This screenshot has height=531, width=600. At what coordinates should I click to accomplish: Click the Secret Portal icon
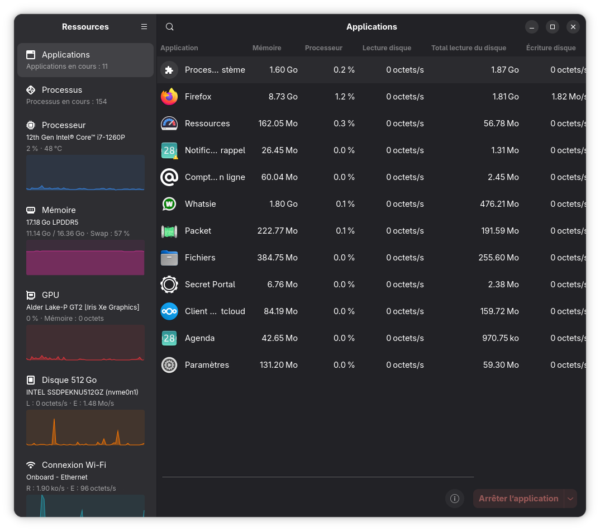coord(169,284)
